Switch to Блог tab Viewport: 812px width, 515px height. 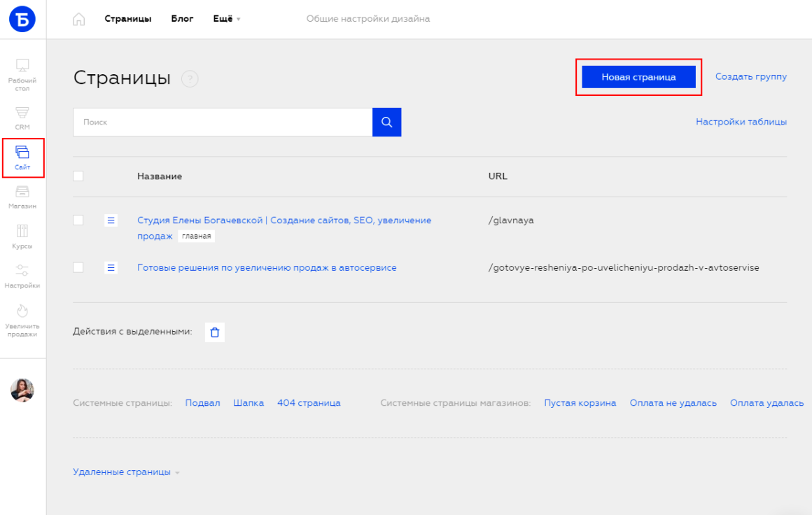pyautogui.click(x=182, y=19)
